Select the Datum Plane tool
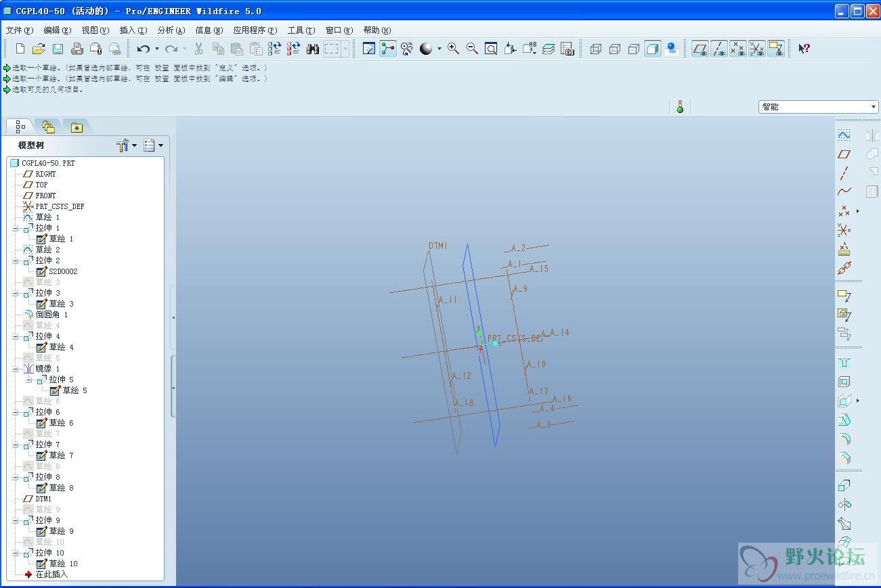Image resolution: width=881 pixels, height=588 pixels. (x=844, y=154)
